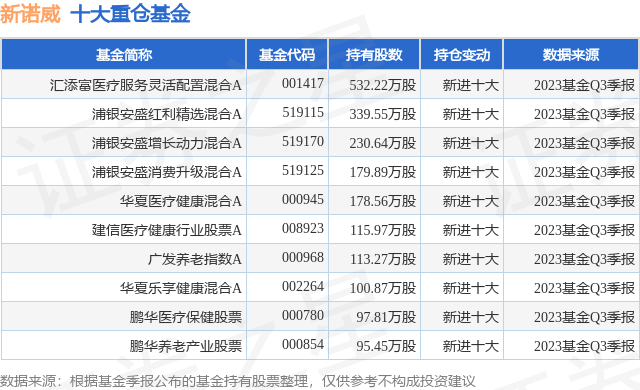Open fund 浦银安盛红利精选混合A

tap(167, 114)
